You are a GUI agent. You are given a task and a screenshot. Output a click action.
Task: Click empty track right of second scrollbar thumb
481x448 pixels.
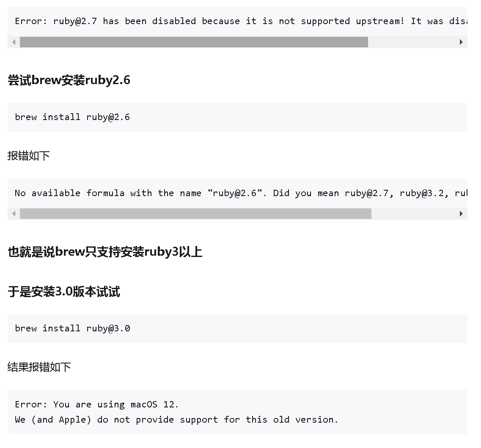point(413,214)
